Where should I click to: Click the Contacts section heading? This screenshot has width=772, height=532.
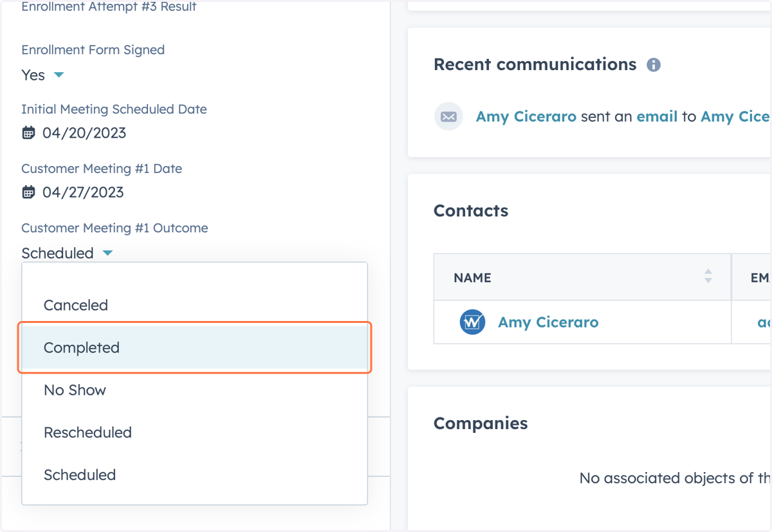(471, 210)
